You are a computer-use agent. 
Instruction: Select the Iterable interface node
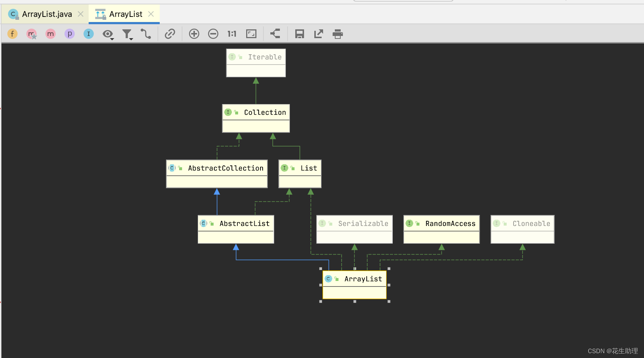tap(256, 63)
